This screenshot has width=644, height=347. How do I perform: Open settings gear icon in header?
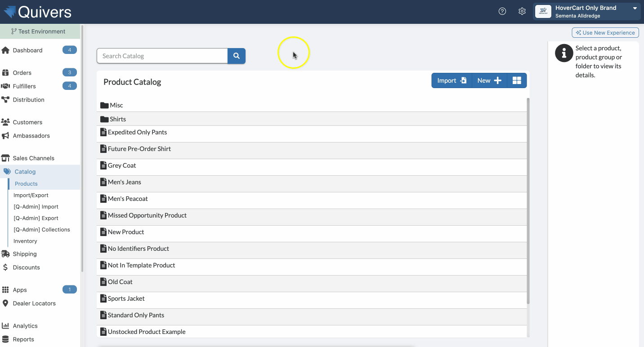pyautogui.click(x=522, y=12)
